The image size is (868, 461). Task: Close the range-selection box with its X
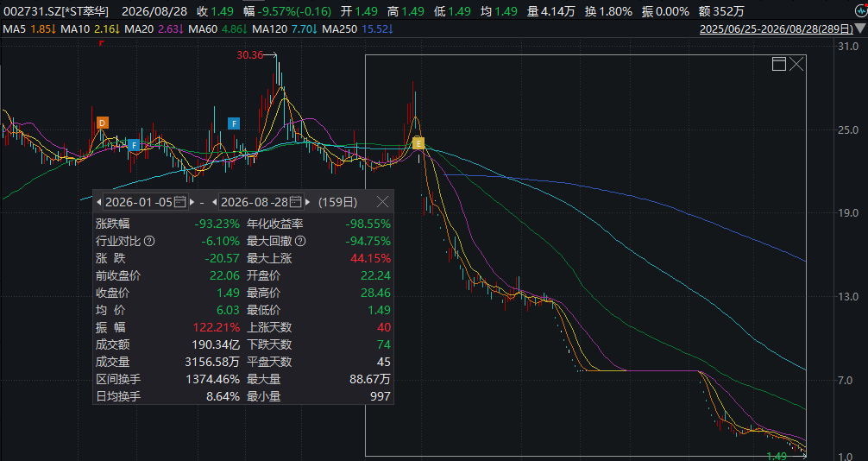796,64
